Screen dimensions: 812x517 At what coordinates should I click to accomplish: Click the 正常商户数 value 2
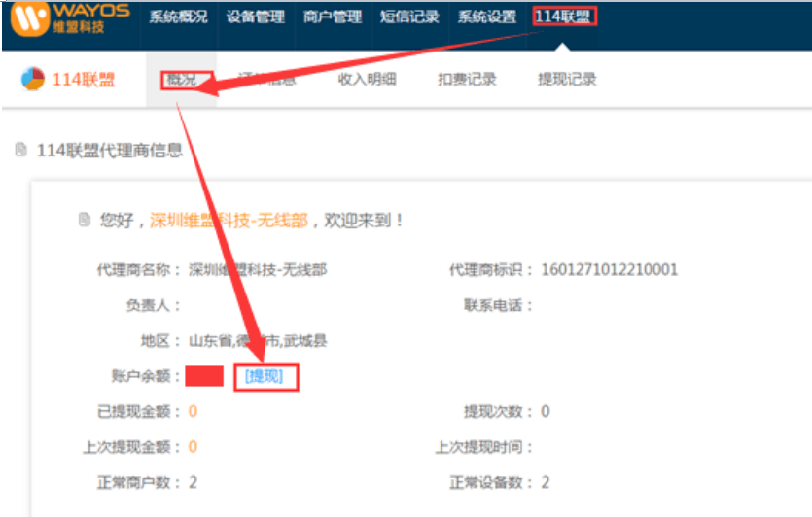pyautogui.click(x=193, y=482)
